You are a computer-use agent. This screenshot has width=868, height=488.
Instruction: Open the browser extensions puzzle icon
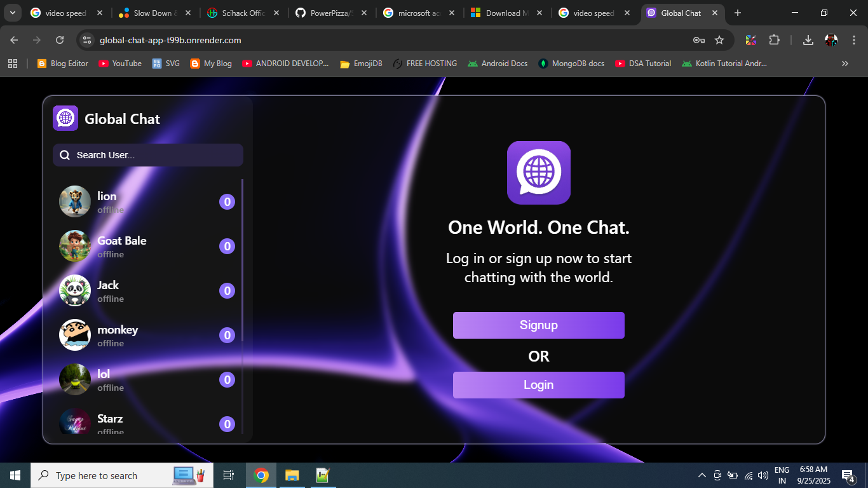(775, 39)
